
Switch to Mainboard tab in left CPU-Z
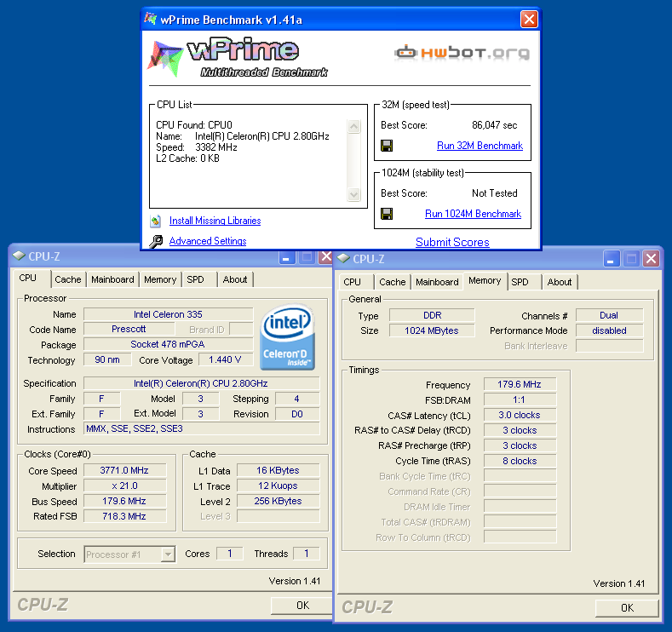pyautogui.click(x=112, y=279)
